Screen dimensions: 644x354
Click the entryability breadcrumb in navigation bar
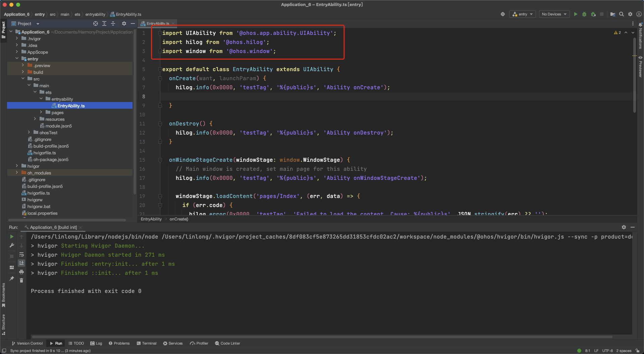(95, 14)
